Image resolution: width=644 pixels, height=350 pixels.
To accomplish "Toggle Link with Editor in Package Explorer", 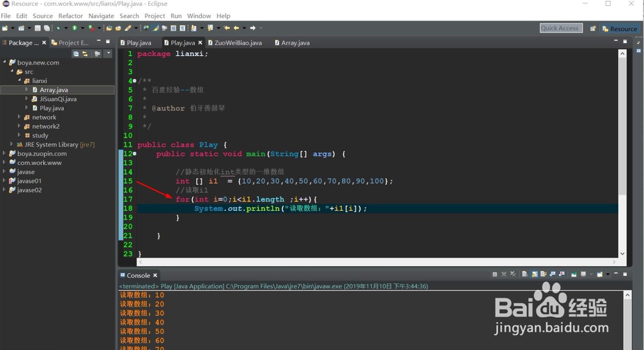I will pyautogui.click(x=85, y=54).
